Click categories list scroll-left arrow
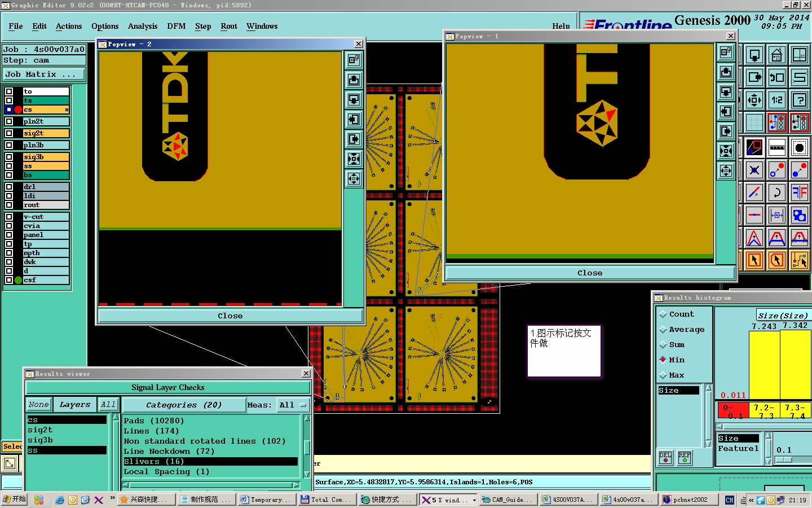Viewport: 812px width, 508px height. pyautogui.click(x=126, y=485)
